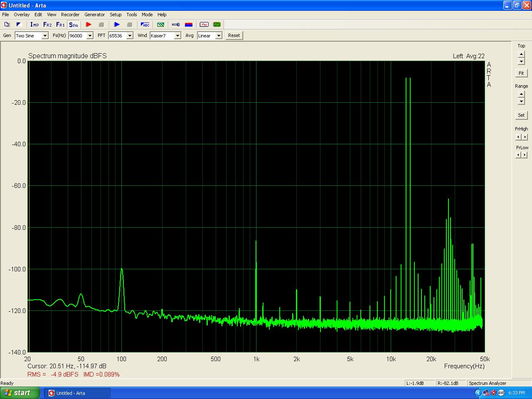This screenshot has width=532, height=399.
Task: Open the FFT size dropdown
Action: tap(130, 36)
